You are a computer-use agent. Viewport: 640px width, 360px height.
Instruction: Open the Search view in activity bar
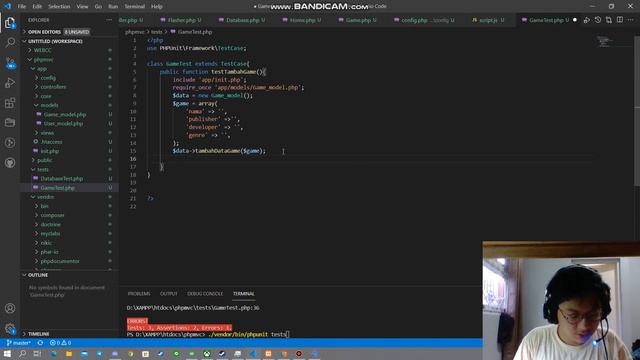10,42
